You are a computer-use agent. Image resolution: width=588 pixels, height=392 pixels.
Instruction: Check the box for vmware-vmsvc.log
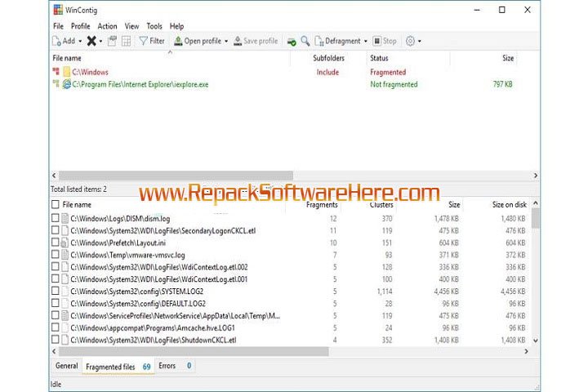tap(56, 254)
